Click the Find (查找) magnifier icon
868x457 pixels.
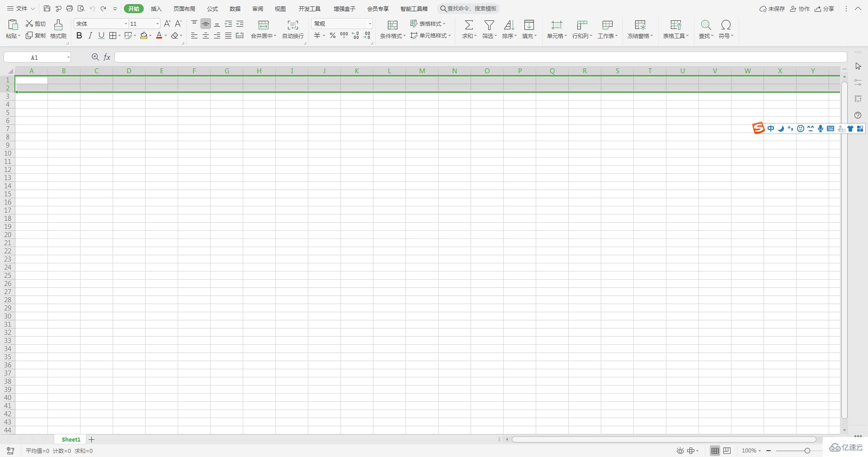[706, 24]
